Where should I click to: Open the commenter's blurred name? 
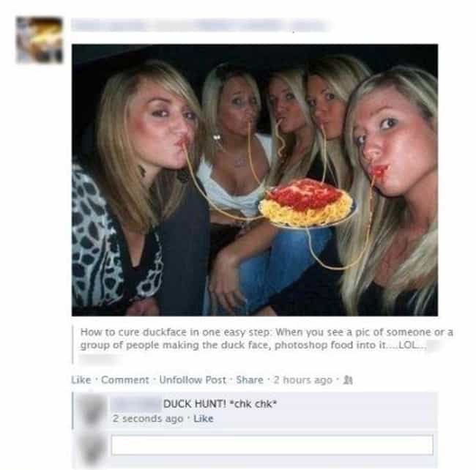coord(135,404)
